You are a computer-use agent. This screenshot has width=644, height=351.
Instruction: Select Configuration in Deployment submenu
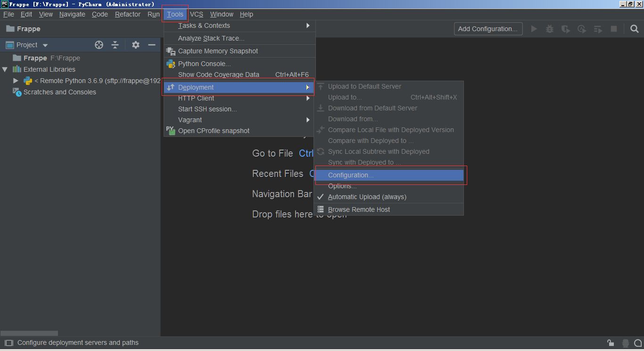click(389, 175)
